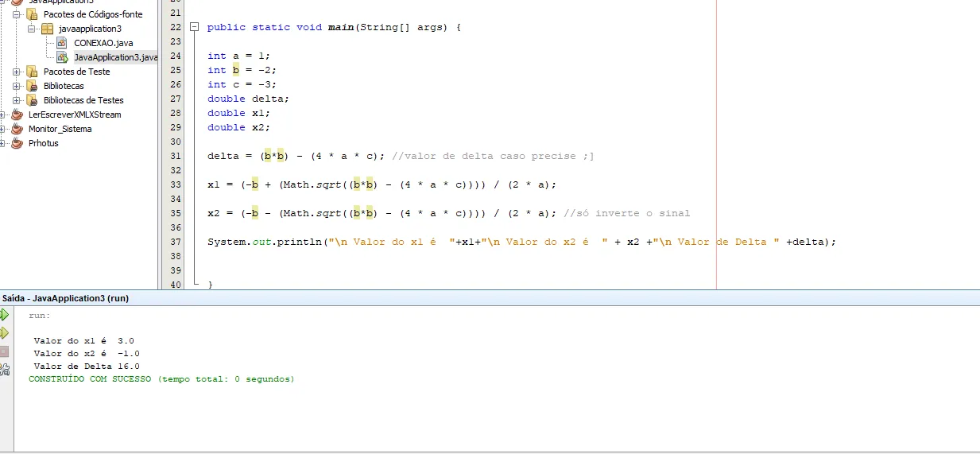980x454 pixels.
Task: Open CONEXAO.java in the tree
Action: (103, 43)
